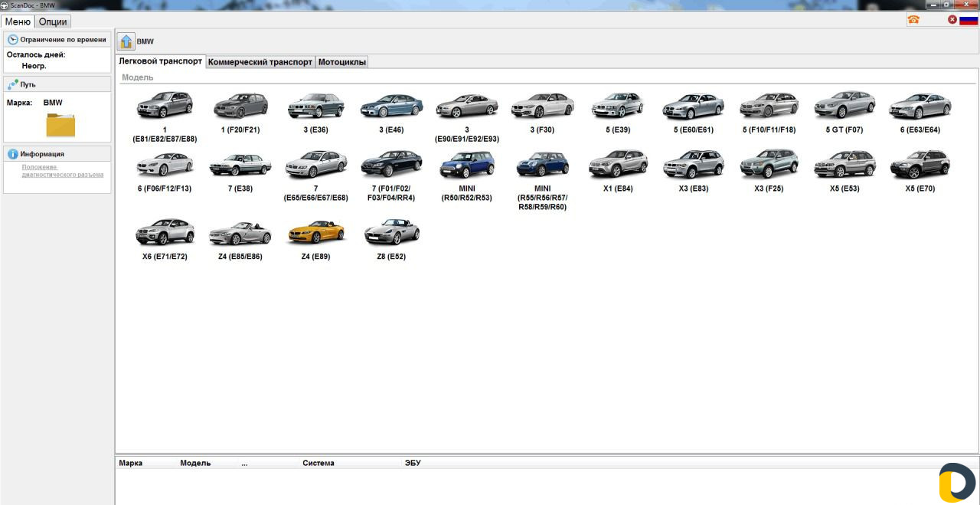The width and height of the screenshot is (980, 505).
Task: Select the 3 (E46) car icon
Action: point(391,106)
